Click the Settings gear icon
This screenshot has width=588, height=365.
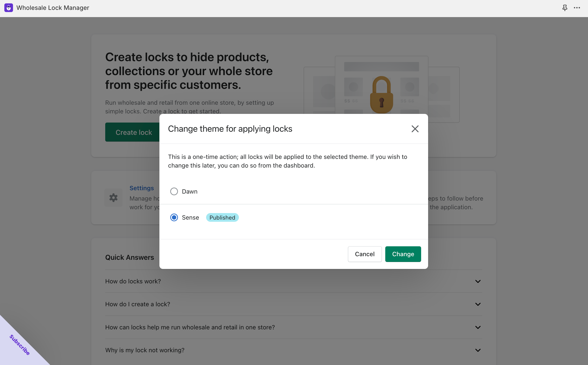113,198
